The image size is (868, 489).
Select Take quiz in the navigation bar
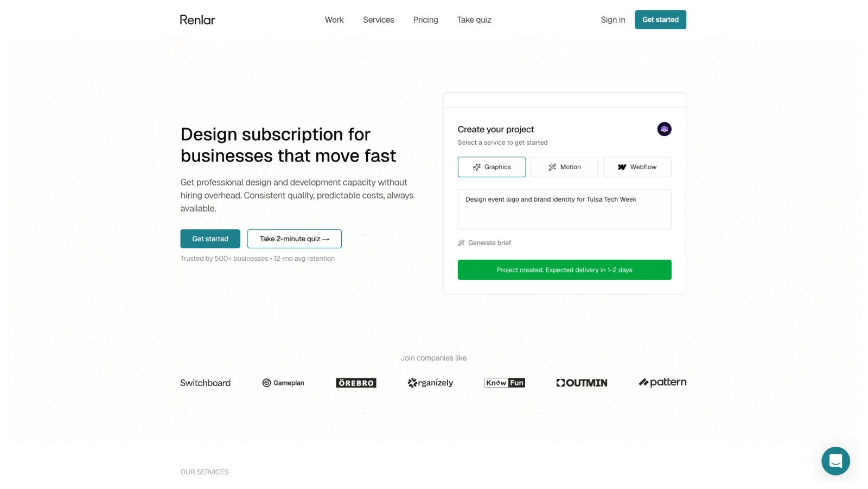474,20
